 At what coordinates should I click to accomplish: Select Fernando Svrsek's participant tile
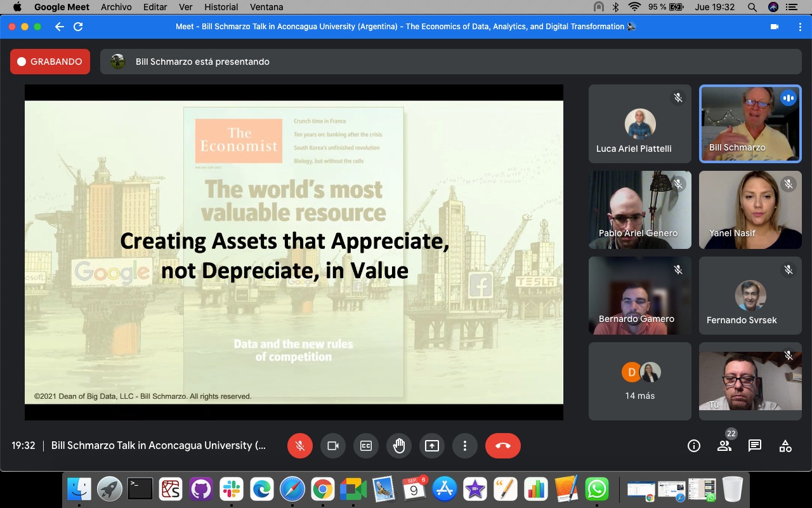pos(750,295)
